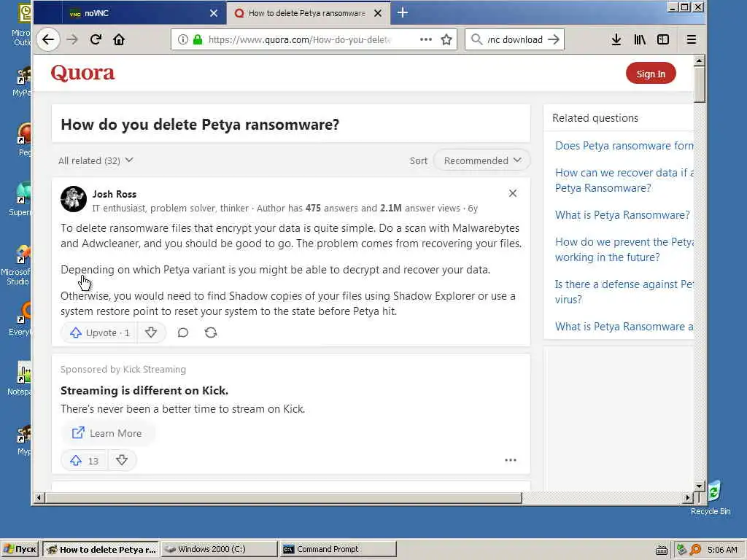Viewport: 747px width, 560px height.
Task: Open the downloads panel
Action: click(x=616, y=39)
